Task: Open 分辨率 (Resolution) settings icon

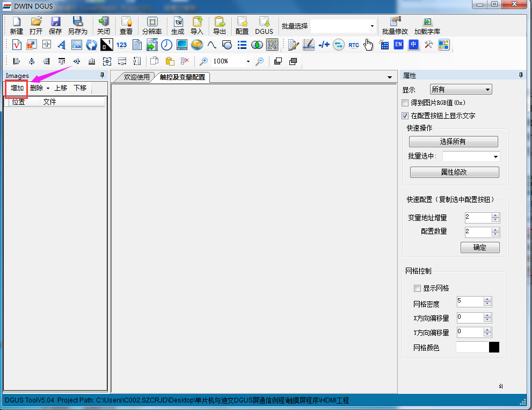Action: (152, 26)
